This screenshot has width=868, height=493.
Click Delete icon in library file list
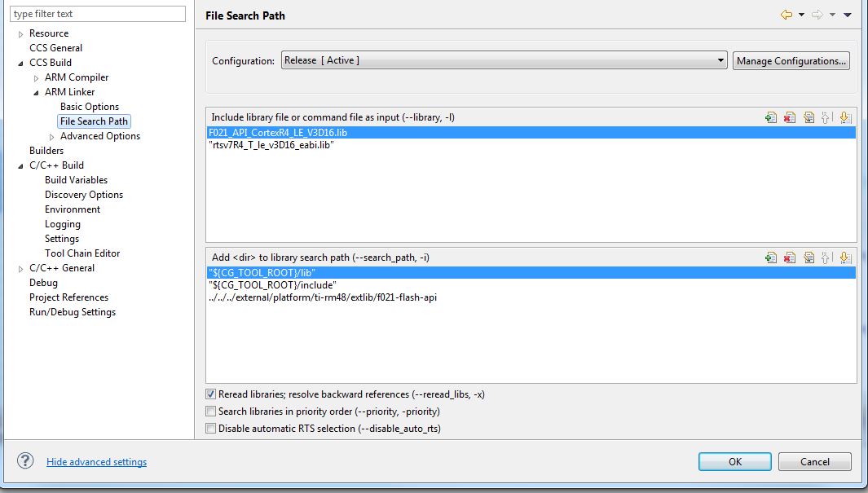click(789, 117)
